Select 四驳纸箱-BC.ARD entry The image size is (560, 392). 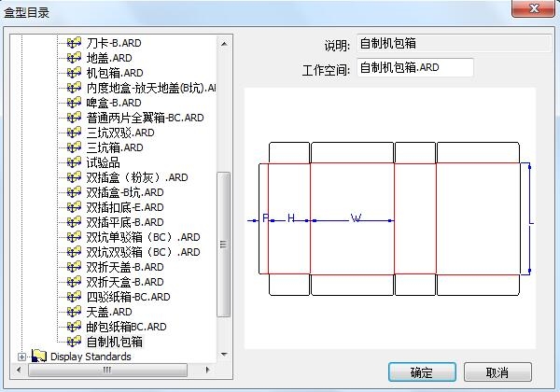tap(128, 297)
